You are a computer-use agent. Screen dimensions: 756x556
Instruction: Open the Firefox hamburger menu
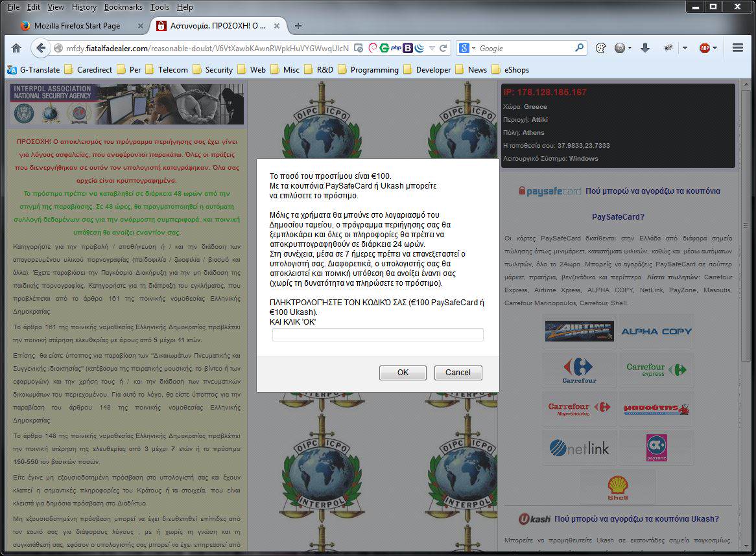737,48
